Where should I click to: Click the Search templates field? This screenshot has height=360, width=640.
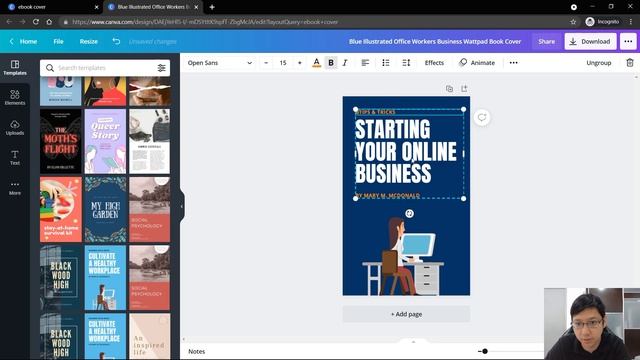(105, 68)
